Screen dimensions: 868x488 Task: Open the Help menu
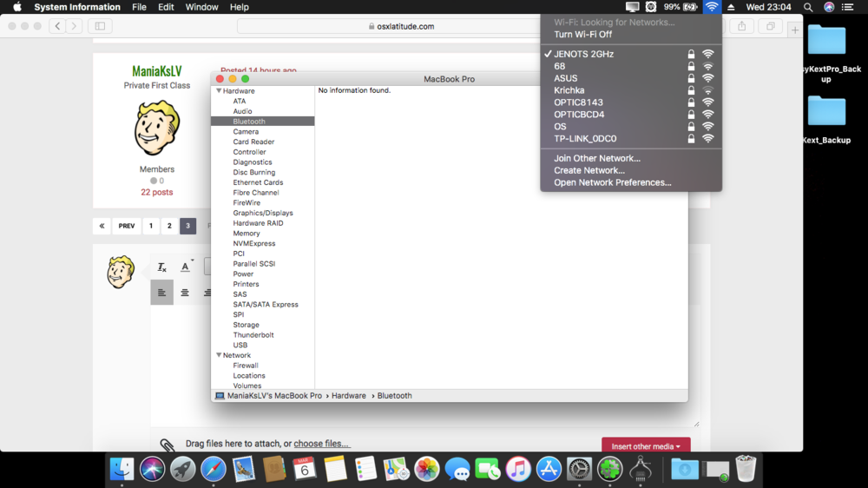(x=240, y=7)
